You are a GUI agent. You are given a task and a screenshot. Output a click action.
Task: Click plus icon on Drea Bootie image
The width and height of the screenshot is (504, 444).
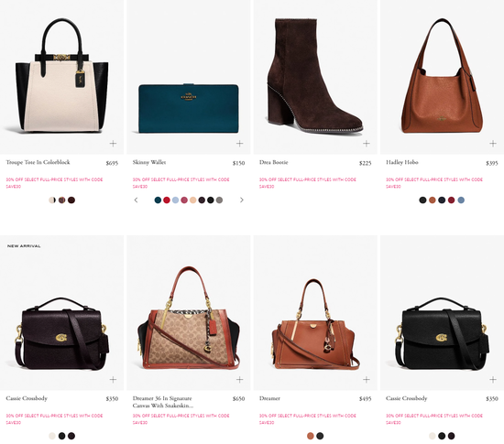point(367,144)
